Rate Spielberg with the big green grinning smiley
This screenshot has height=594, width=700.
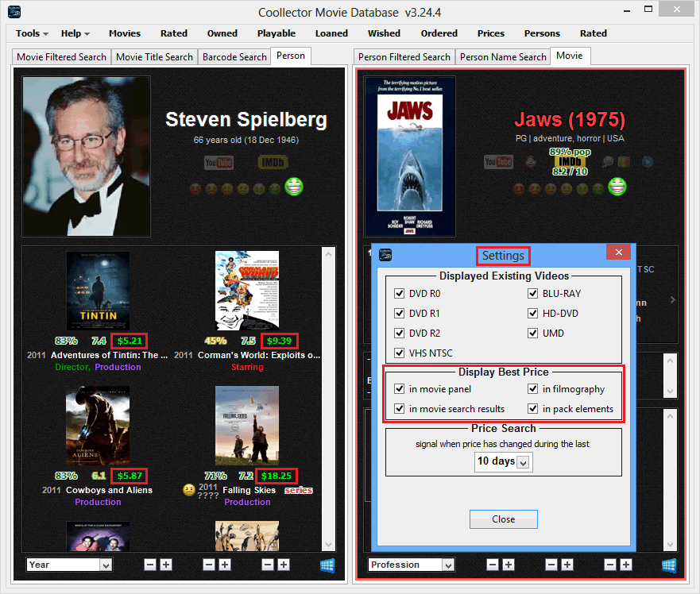tap(294, 187)
